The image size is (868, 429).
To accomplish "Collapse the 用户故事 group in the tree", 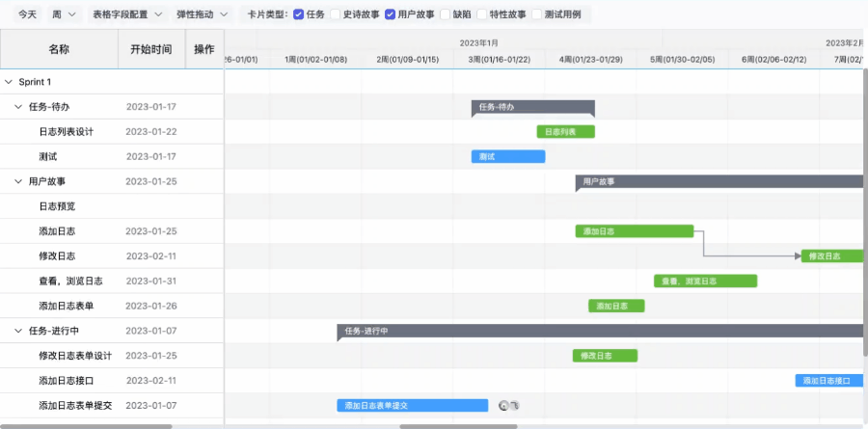I will click(18, 181).
